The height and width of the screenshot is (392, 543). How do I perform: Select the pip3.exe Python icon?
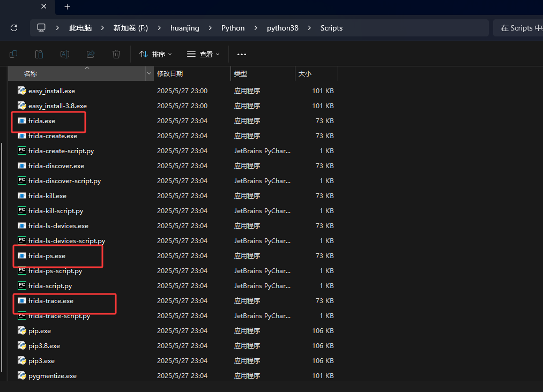(22, 360)
